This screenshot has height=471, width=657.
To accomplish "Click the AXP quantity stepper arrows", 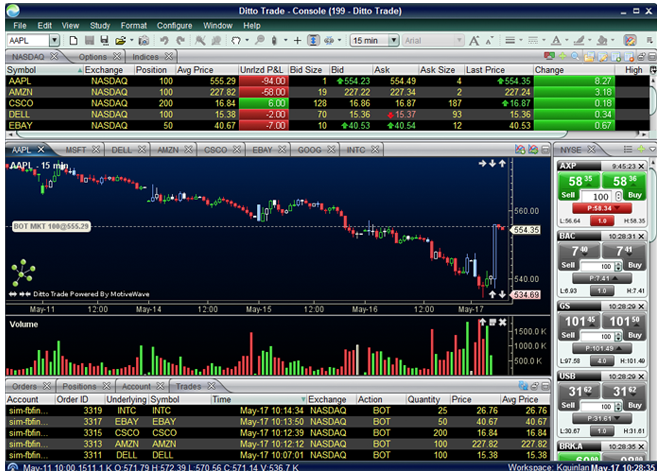I will (618, 196).
